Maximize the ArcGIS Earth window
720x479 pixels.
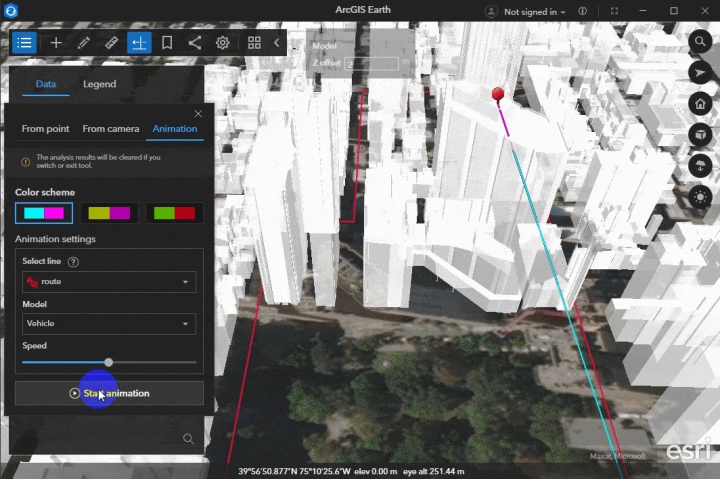tap(674, 11)
